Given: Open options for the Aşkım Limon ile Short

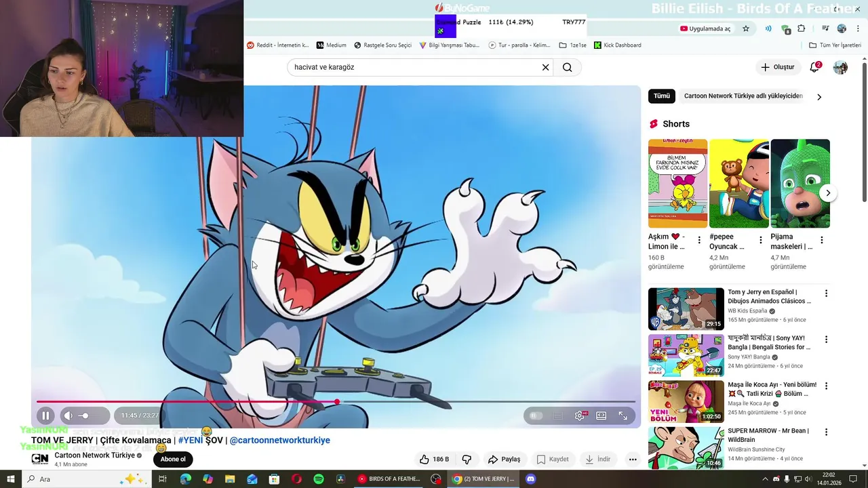Looking at the screenshot, I should pos(699,240).
